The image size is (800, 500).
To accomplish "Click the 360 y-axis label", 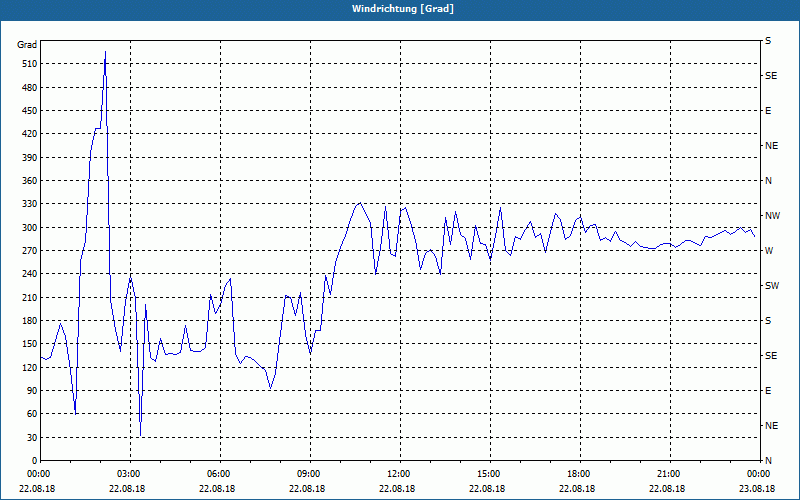I will (x=30, y=181).
